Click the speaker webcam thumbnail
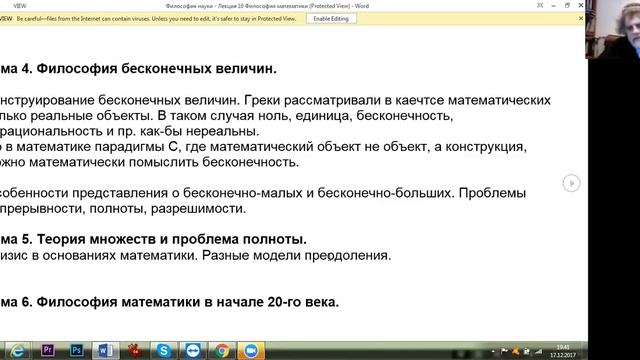 pos(612,29)
